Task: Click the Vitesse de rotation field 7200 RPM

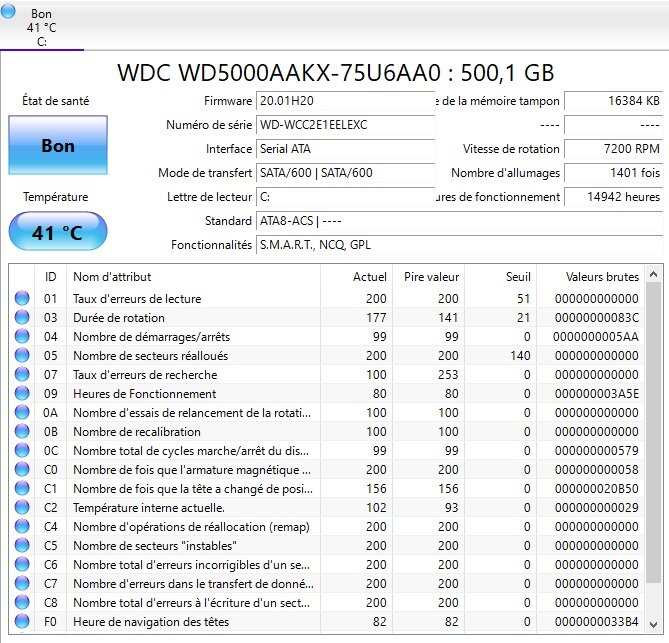Action: (x=614, y=148)
